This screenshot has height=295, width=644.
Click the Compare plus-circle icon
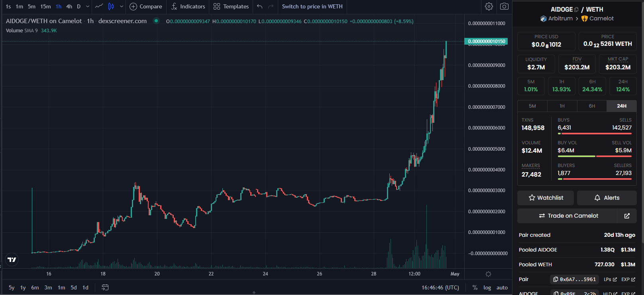tap(133, 6)
